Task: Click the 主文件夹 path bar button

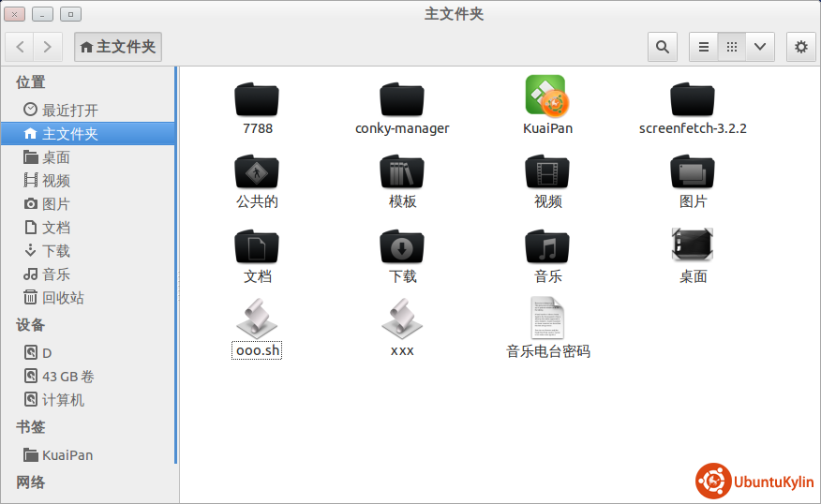Action: pyautogui.click(x=118, y=47)
